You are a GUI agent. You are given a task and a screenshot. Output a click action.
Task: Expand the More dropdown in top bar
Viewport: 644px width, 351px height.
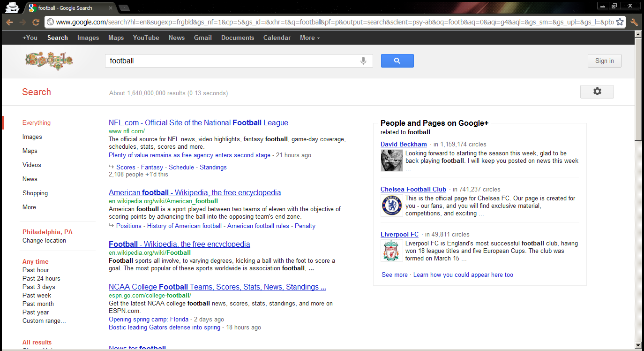[310, 38]
